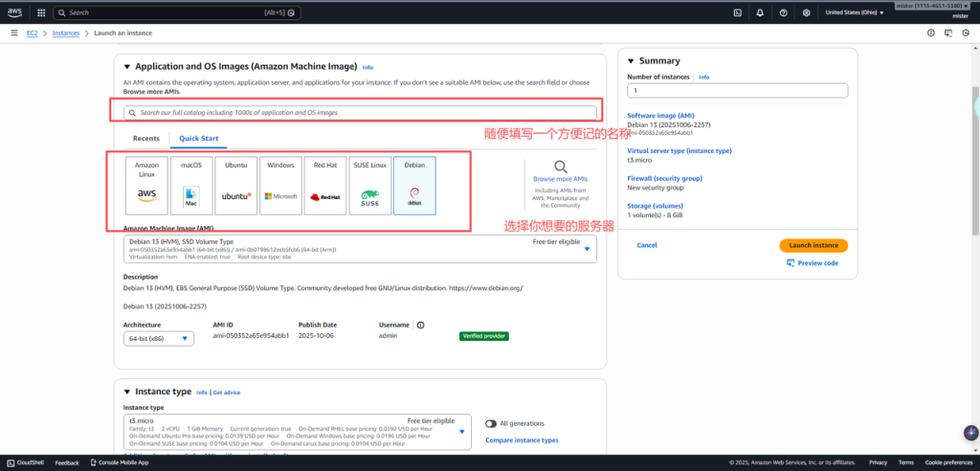
Task: Click the page info icon in breadcrumb bar
Action: (x=930, y=33)
